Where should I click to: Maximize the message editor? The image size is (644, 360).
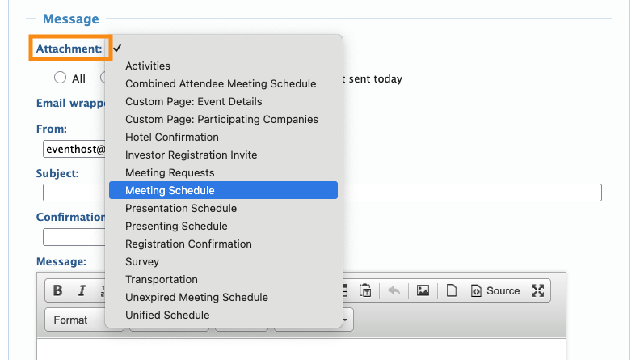pos(538,291)
